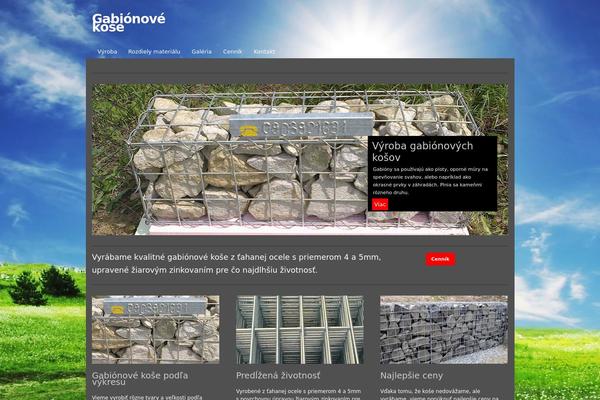Go to Rozdiely materiálu page
Image resolution: width=600 pixels, height=400 pixels.
pyautogui.click(x=154, y=52)
